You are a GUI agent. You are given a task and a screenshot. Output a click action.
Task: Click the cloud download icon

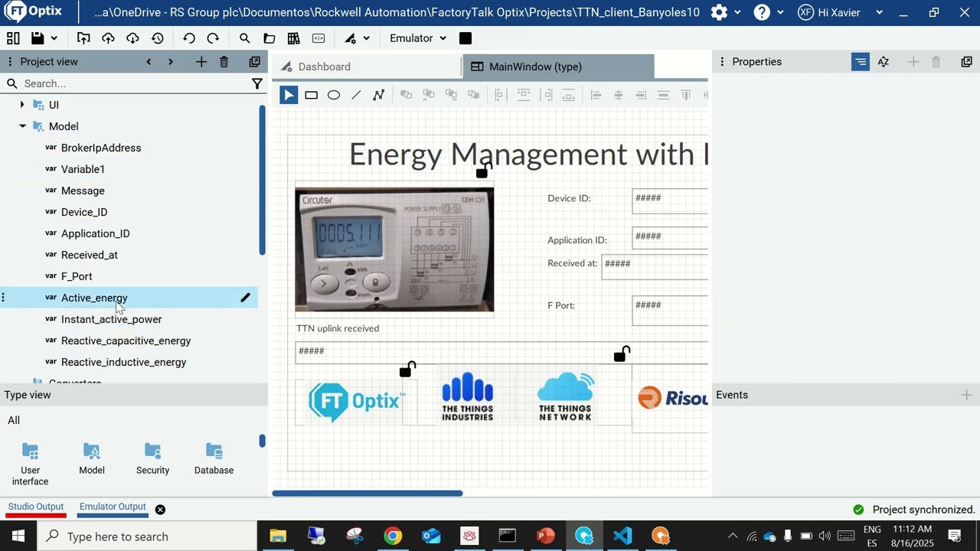tap(132, 38)
